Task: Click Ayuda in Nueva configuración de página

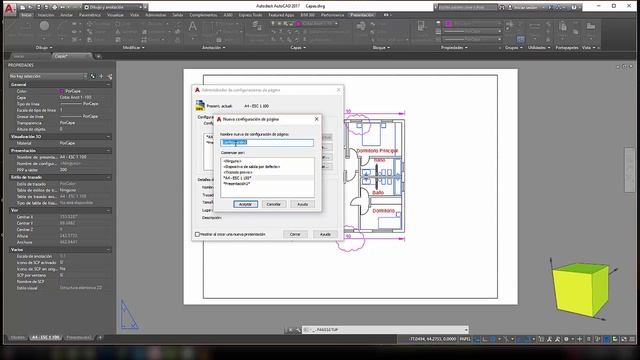Action: [302, 204]
